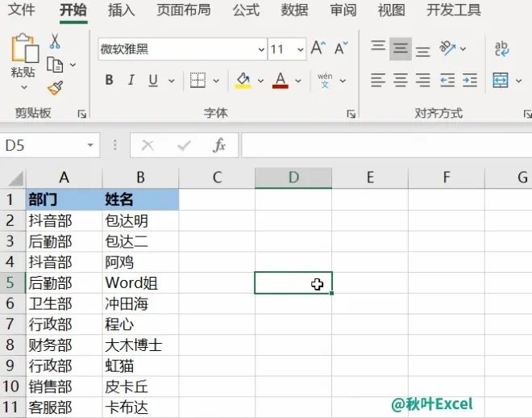Align text left
The image size is (532, 418).
(378, 80)
